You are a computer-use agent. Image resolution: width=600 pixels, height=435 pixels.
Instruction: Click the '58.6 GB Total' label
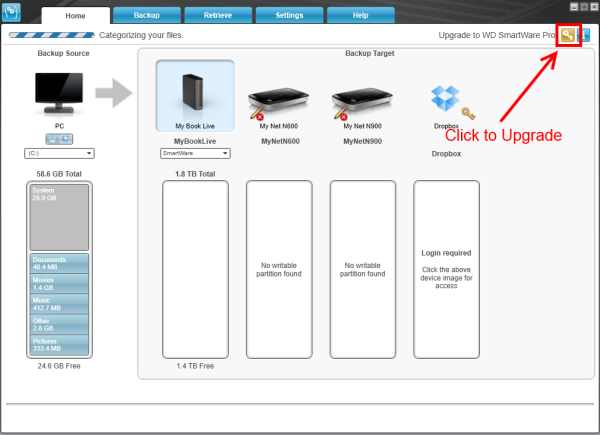(59, 174)
